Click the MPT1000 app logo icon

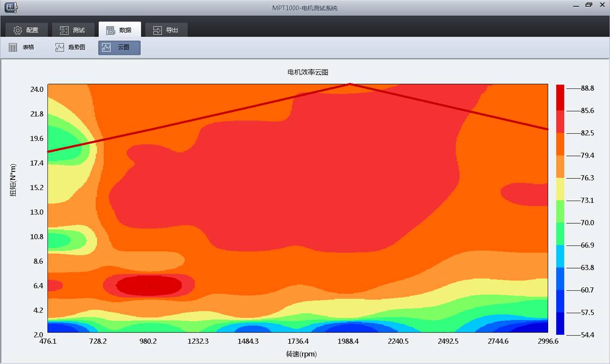pos(11,7)
